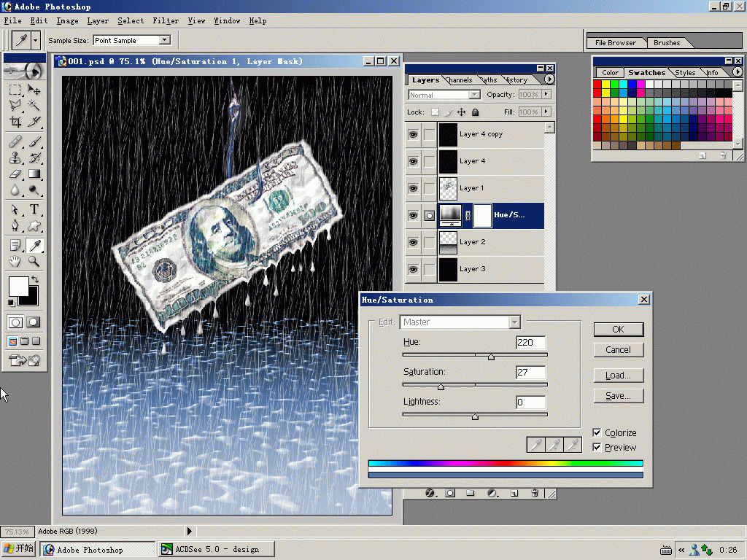Select the Gradient tool
This screenshot has height=560, width=747.
tap(34, 174)
